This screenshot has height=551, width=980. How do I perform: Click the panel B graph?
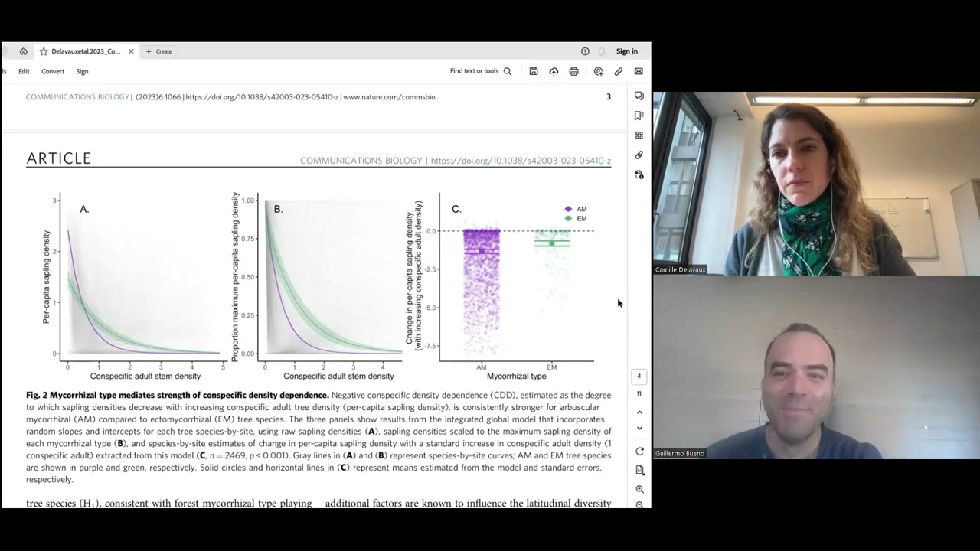[x=332, y=275]
